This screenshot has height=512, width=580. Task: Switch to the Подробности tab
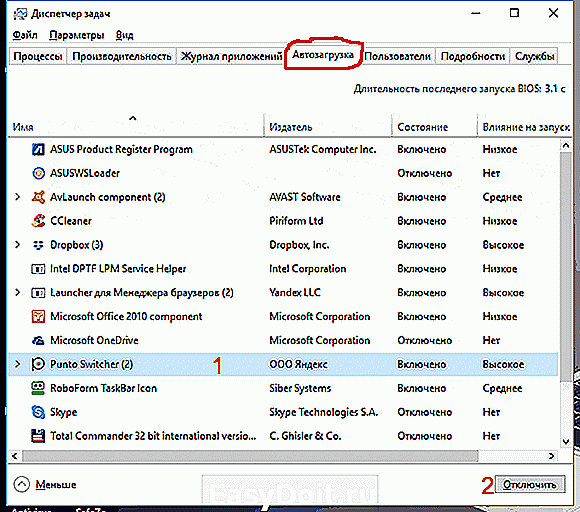tap(473, 56)
